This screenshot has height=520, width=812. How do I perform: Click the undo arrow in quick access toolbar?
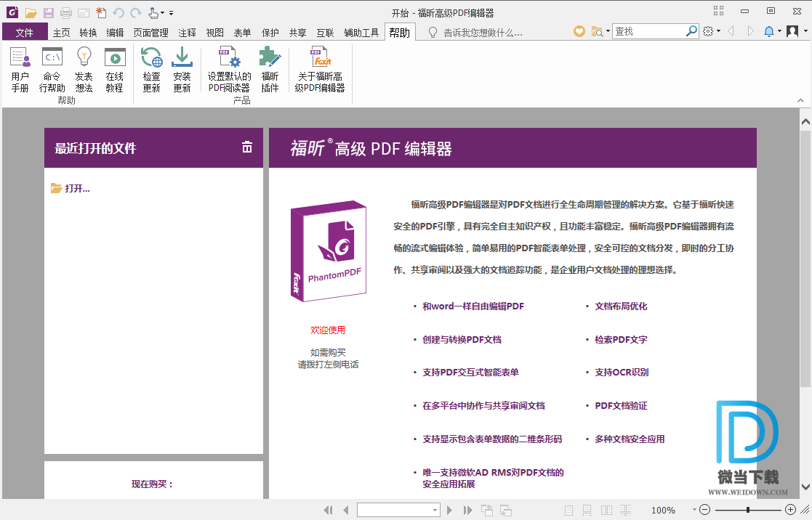pos(118,12)
